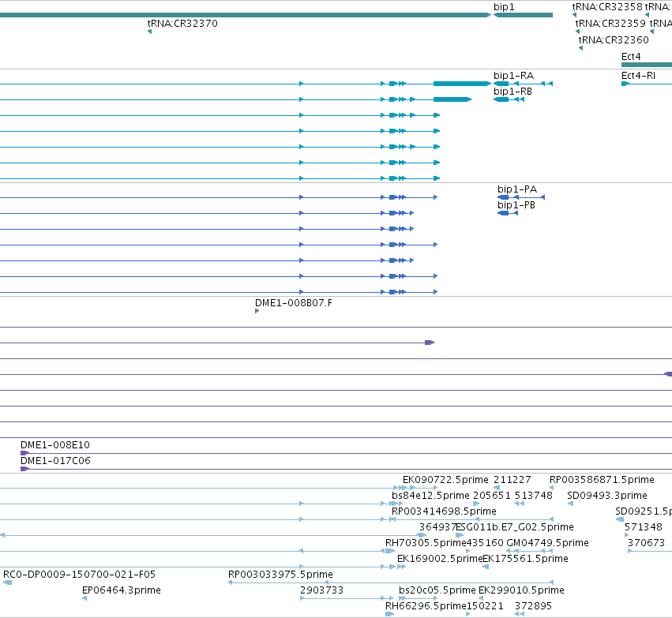This screenshot has width=672, height=618.
Task: Click the EK299010.5prime label
Action: 521,590
